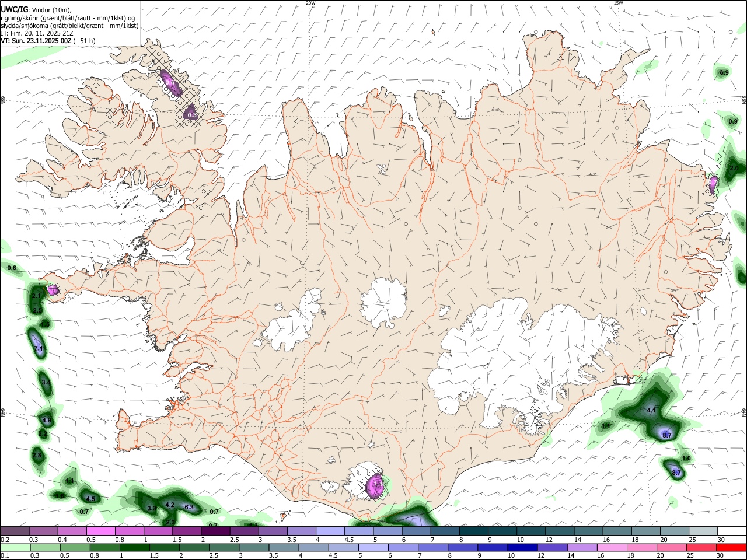Click the 7.1 precipitation value off the west coast
The height and width of the screenshot is (560, 747).
tap(39, 348)
